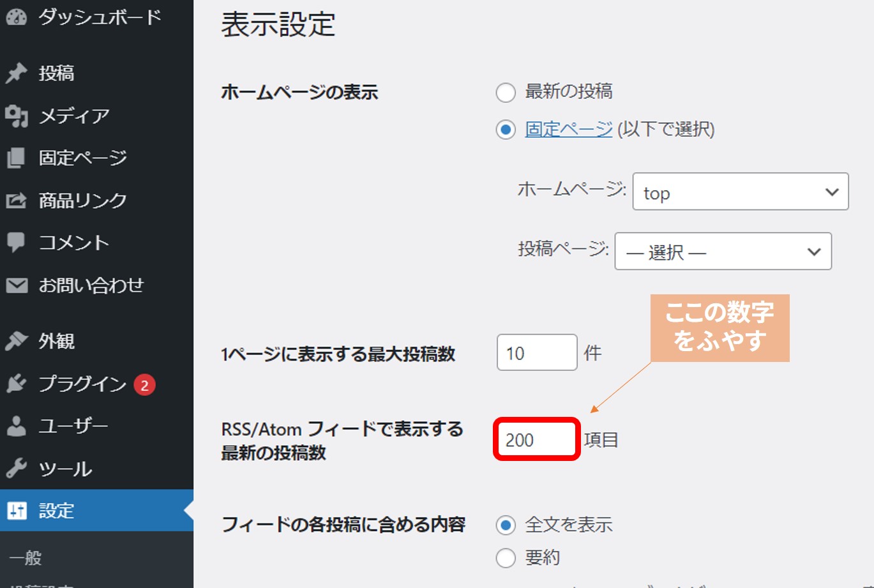Select the 最新の投稿 radio button
The image size is (874, 588).
coord(506,93)
